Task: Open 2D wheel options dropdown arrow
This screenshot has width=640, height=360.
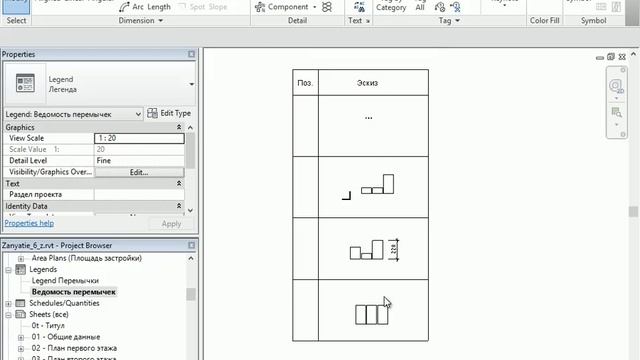Action: tap(616, 98)
